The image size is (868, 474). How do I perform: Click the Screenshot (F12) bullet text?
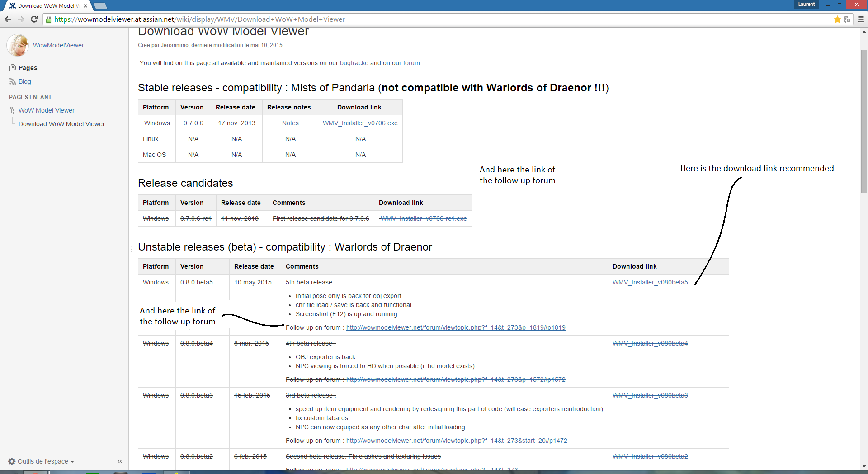pos(346,314)
